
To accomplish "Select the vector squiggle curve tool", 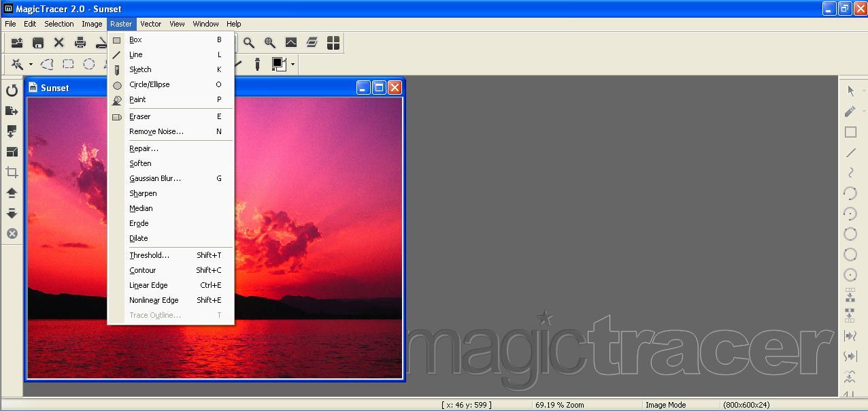I will (850, 173).
